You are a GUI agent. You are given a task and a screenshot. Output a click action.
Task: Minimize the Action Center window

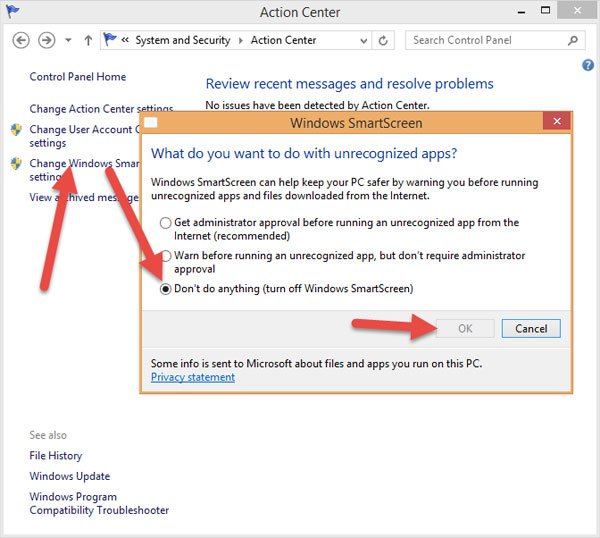click(521, 12)
